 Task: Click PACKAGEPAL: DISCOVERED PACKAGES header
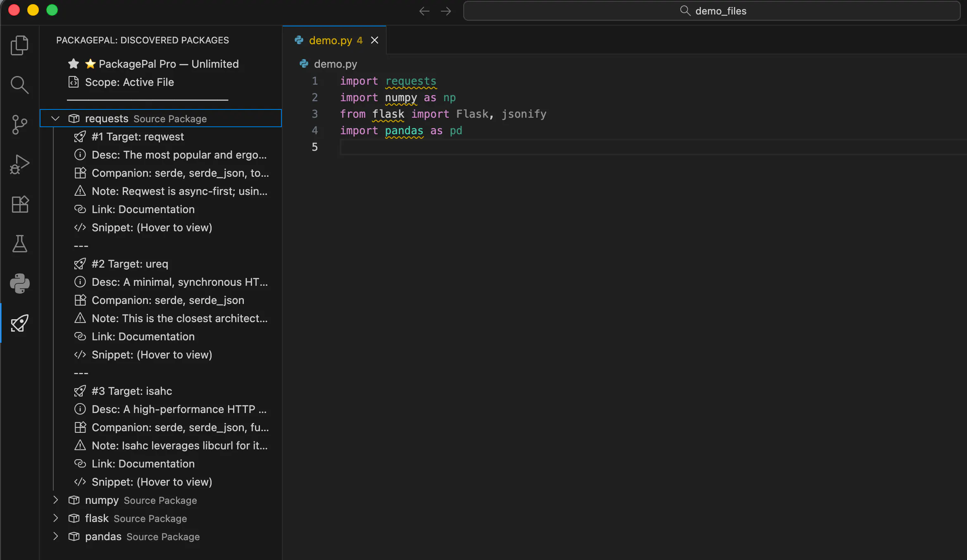pos(143,40)
